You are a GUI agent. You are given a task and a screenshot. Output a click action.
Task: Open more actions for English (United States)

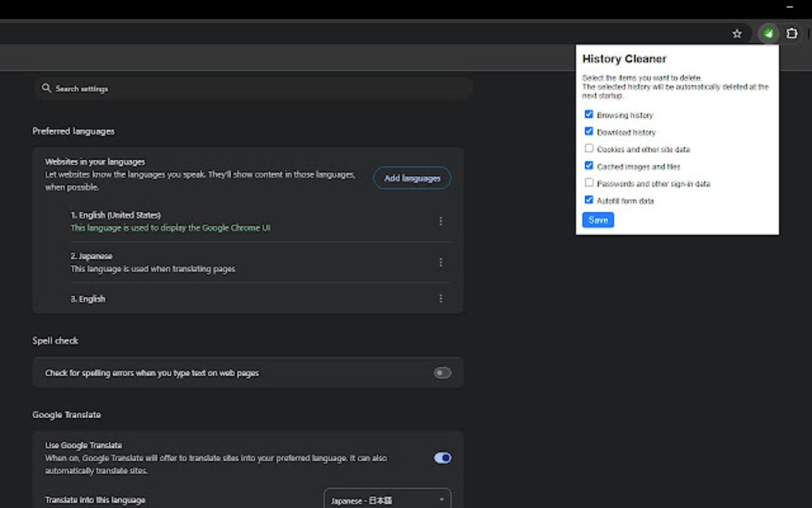pyautogui.click(x=441, y=221)
